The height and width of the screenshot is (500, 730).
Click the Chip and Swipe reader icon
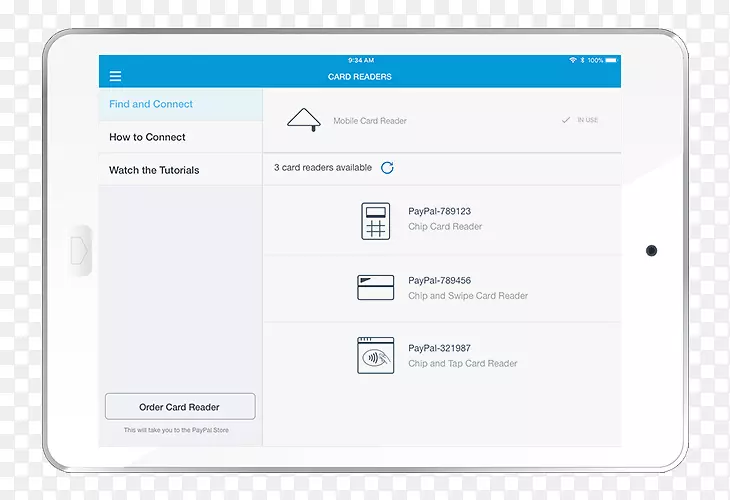click(x=375, y=288)
